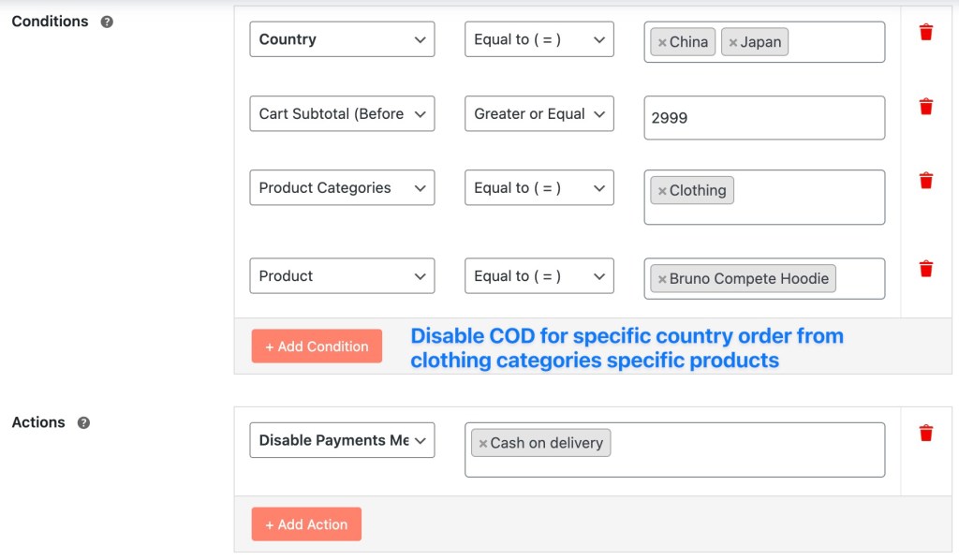The image size is (959, 560).
Task: Focus the cart subtotal value field 2999
Action: pos(764,117)
